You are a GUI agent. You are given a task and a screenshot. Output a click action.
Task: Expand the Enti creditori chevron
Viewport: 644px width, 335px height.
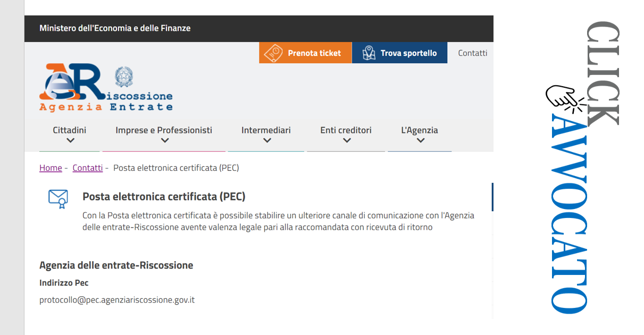tap(347, 141)
